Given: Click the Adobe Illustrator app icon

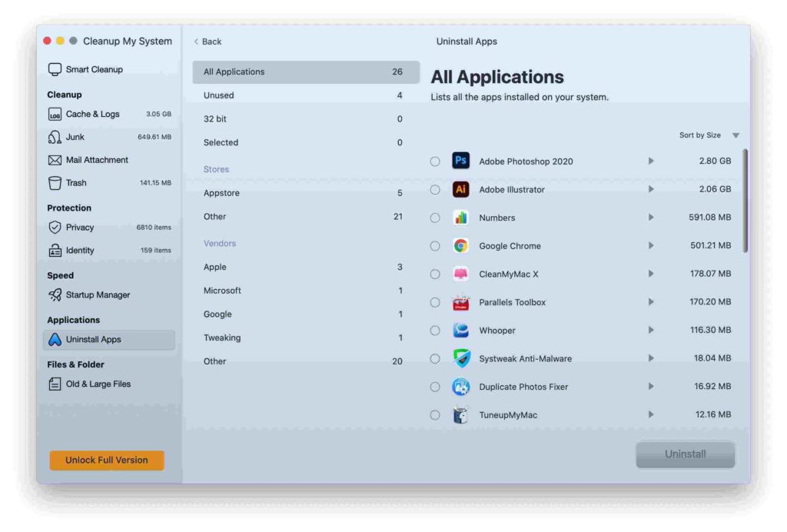Looking at the screenshot, I should click(x=461, y=189).
